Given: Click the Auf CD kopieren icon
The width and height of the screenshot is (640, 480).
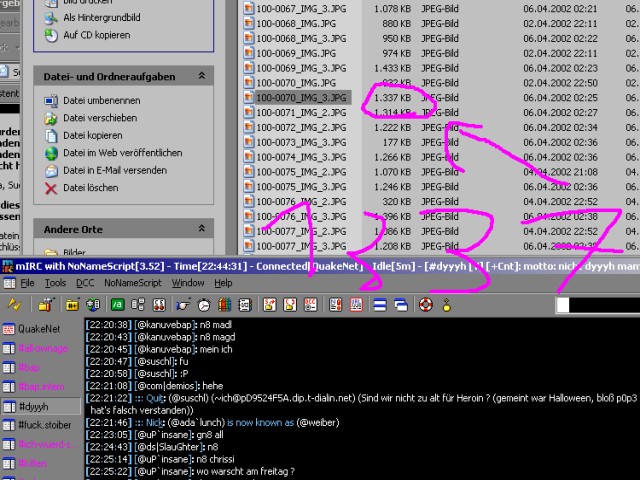Looking at the screenshot, I should pos(52,35).
